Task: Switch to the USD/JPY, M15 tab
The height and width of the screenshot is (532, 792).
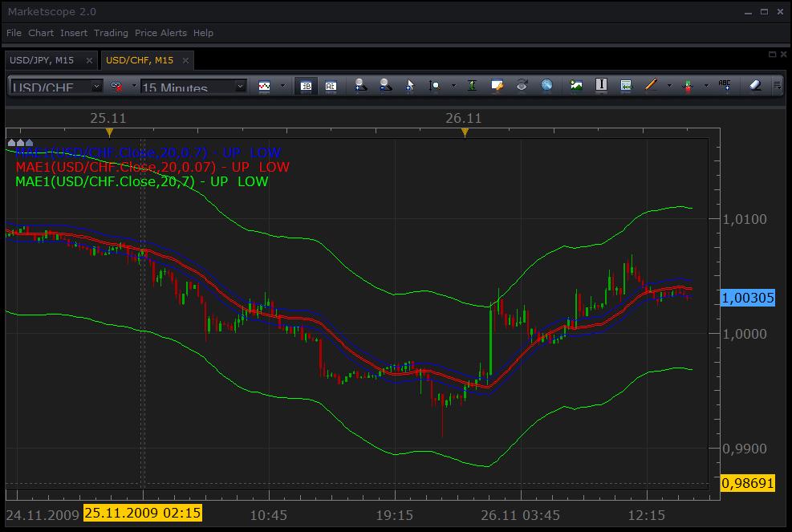Action: [x=42, y=60]
